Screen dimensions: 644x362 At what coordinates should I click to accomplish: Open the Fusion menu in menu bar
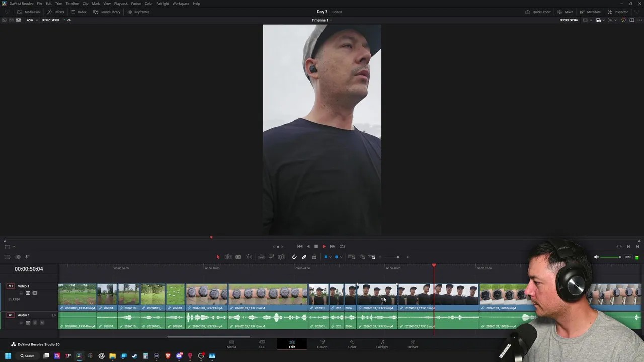(x=136, y=4)
